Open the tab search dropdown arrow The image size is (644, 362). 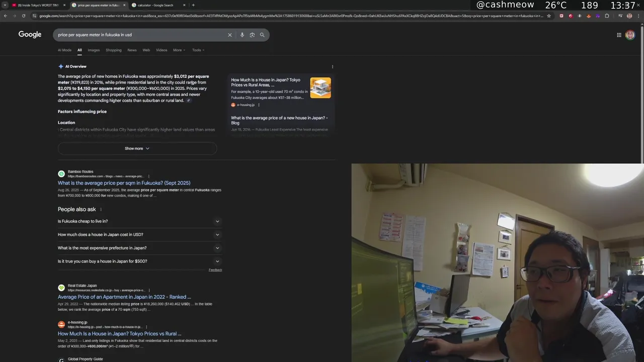coord(5,5)
